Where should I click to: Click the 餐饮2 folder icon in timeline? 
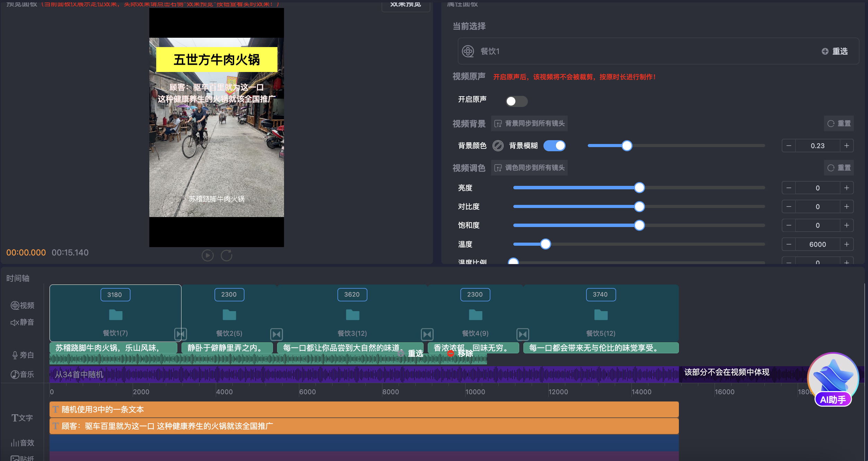(229, 315)
